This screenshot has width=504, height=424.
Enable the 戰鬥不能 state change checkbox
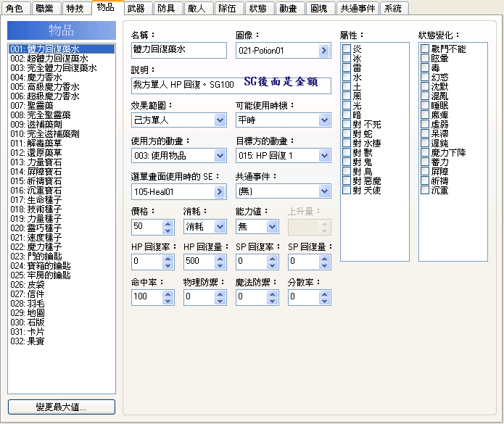[x=425, y=49]
